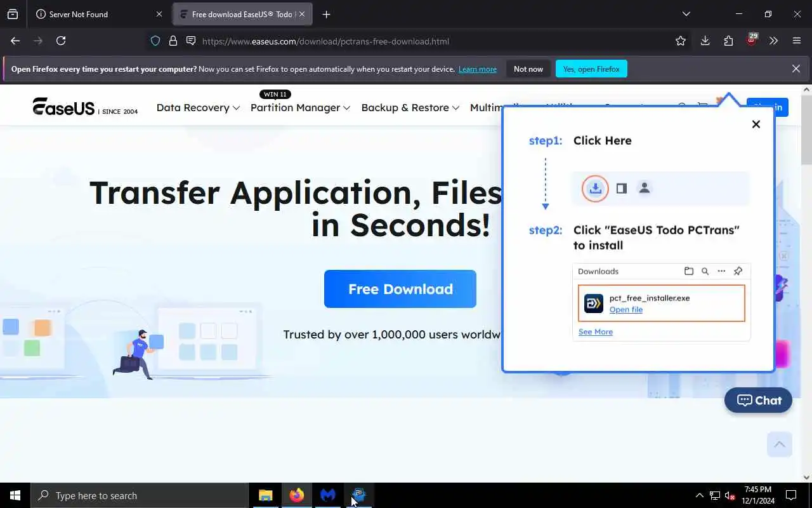Click the Learn more link in the notification bar

[478, 69]
